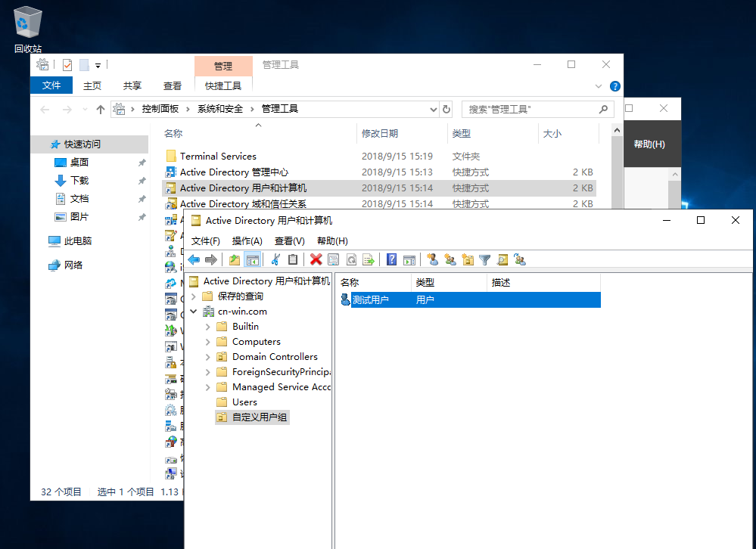Select 桌面 in quick access

pos(79,163)
